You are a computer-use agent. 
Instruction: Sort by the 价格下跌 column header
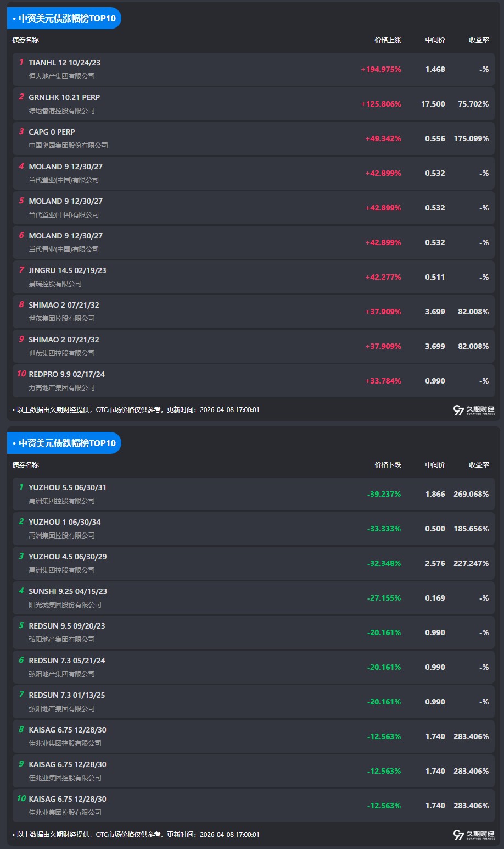(388, 465)
